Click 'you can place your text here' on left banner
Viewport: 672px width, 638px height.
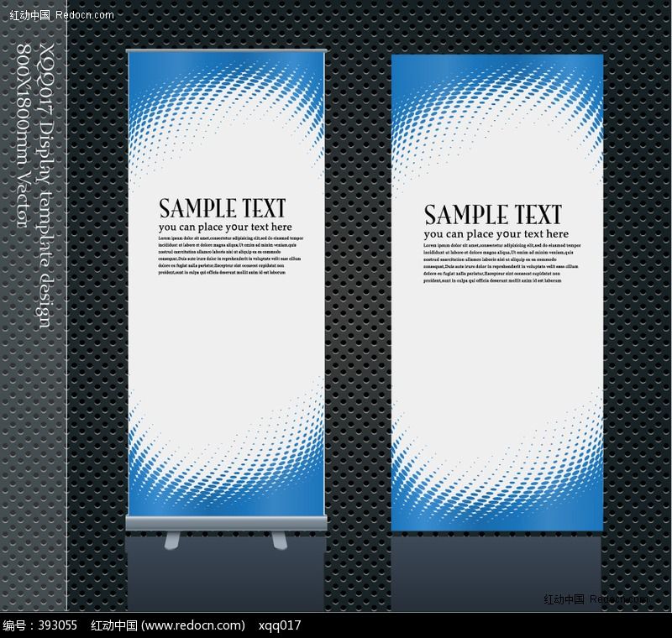225,227
